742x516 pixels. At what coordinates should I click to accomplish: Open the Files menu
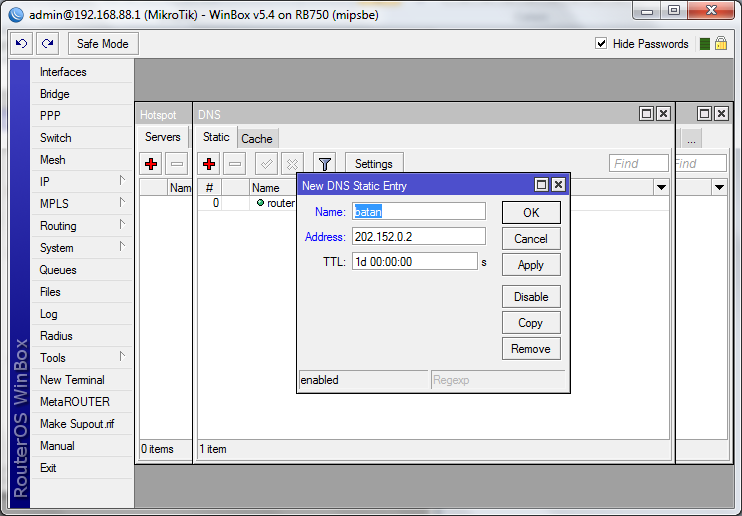[81, 292]
